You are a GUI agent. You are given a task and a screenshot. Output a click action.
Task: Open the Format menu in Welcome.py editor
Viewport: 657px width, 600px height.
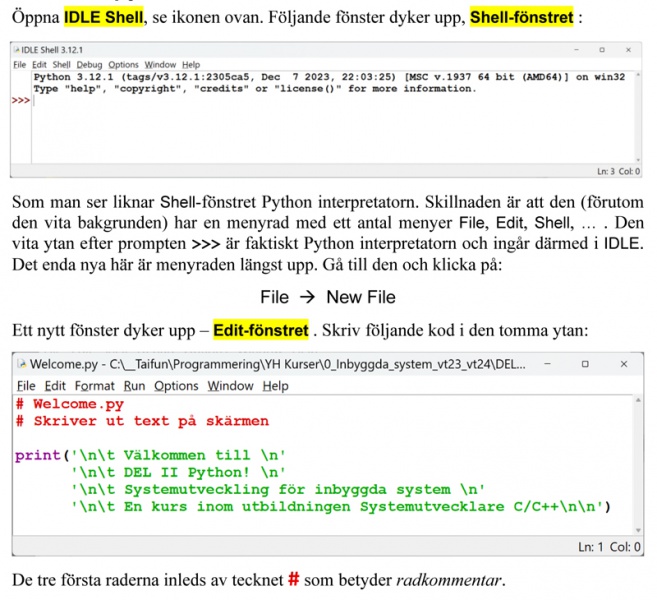point(94,386)
